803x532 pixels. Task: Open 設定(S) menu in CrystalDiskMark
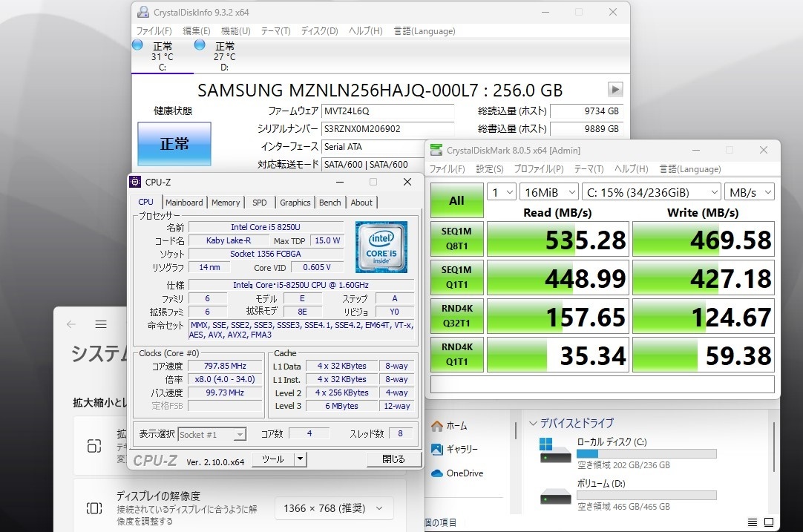pos(490,169)
